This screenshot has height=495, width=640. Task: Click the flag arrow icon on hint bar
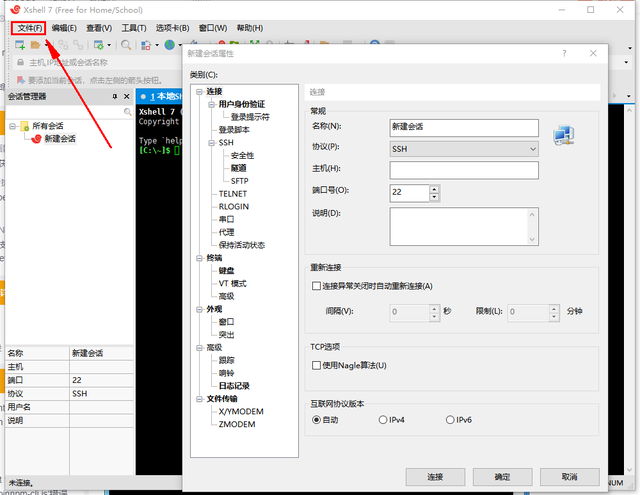click(x=21, y=80)
